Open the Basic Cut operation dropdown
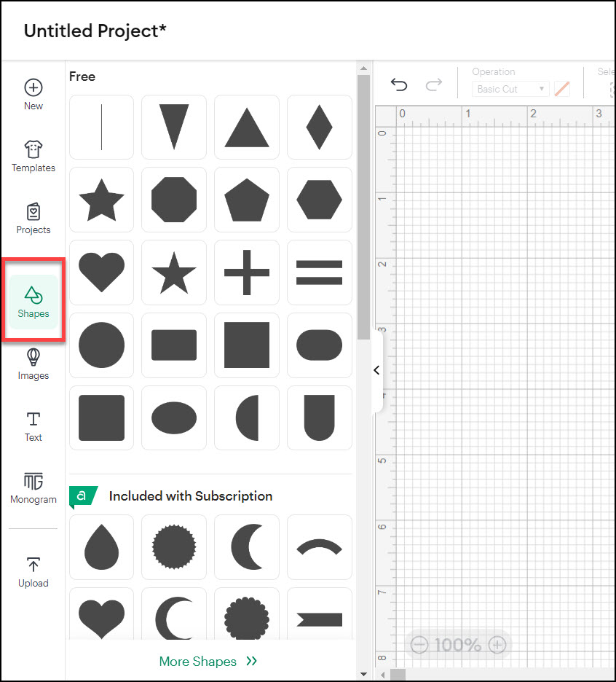The height and width of the screenshot is (682, 616). (x=510, y=88)
